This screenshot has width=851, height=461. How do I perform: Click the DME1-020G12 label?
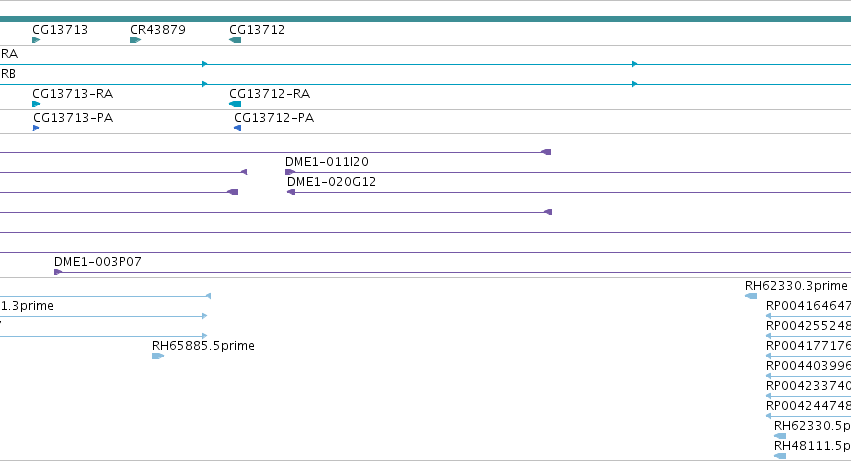pos(332,182)
